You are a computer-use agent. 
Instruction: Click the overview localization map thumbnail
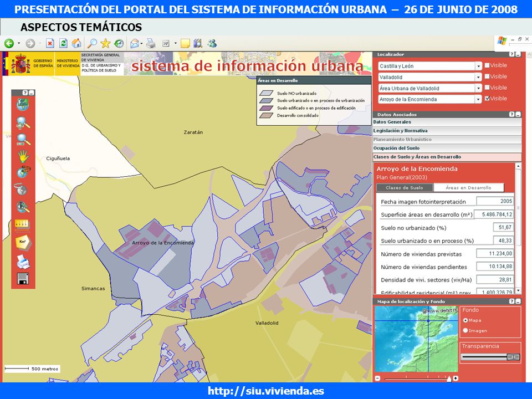coord(416,339)
